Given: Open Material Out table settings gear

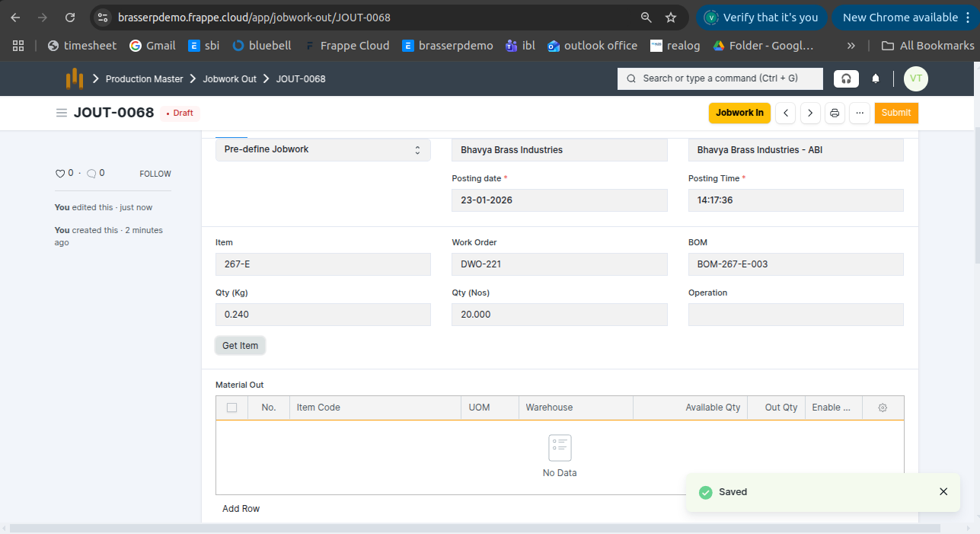Looking at the screenshot, I should (883, 408).
